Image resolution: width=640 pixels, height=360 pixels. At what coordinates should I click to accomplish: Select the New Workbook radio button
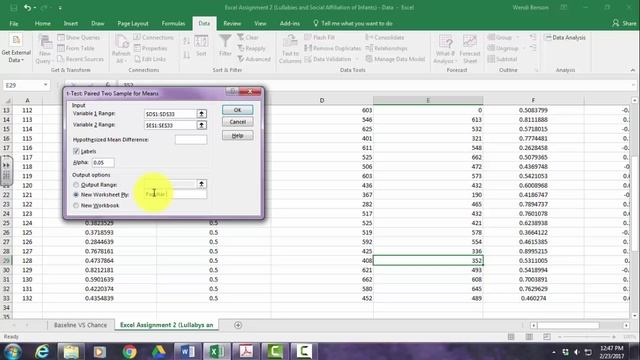[76, 206]
